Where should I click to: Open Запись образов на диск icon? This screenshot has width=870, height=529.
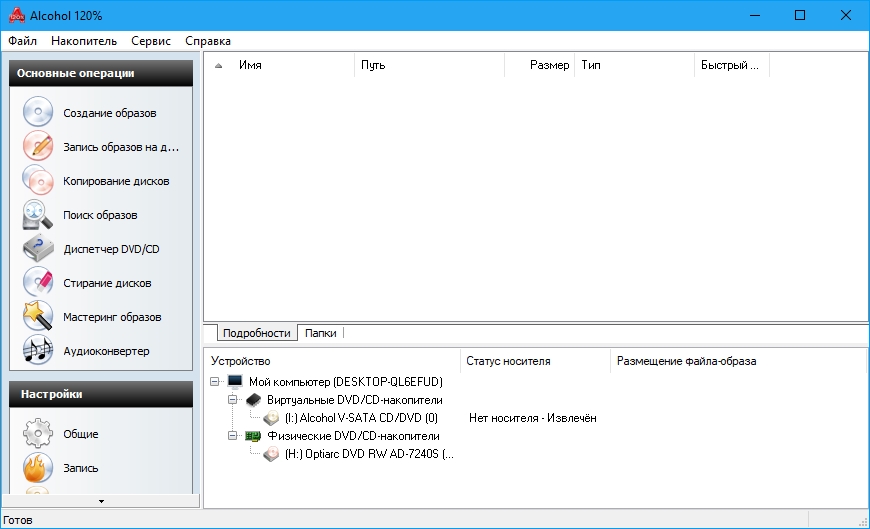[38, 147]
